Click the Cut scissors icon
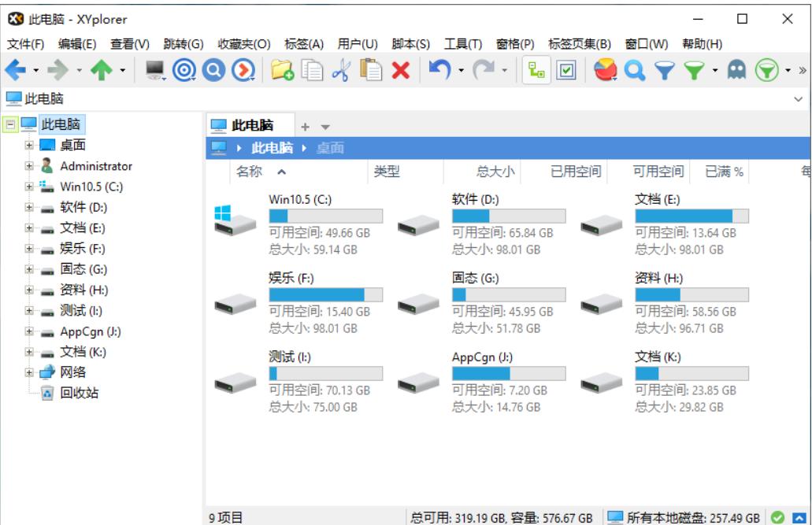The image size is (812, 525). point(341,70)
